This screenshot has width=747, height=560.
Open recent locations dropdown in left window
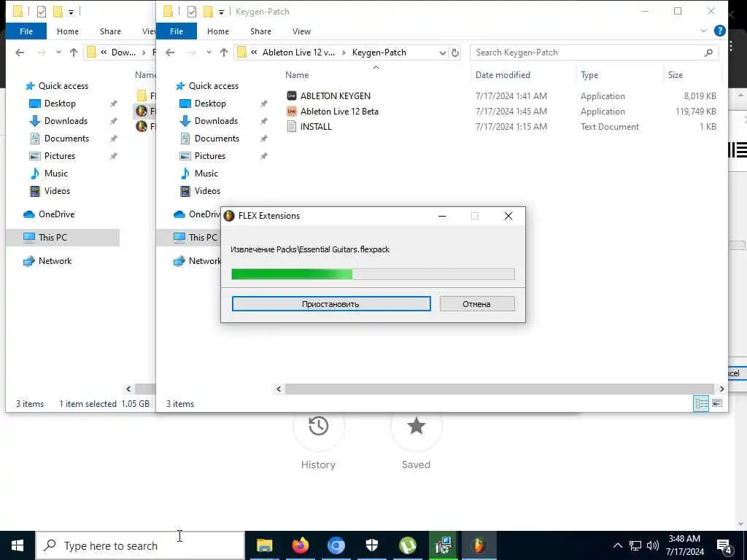tap(58, 52)
